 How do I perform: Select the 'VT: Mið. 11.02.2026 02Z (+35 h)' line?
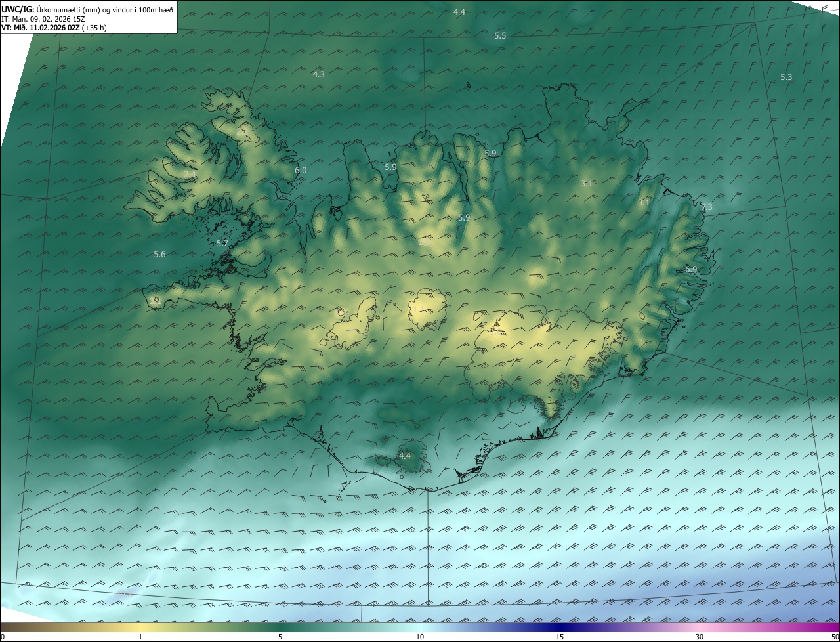tap(54, 28)
